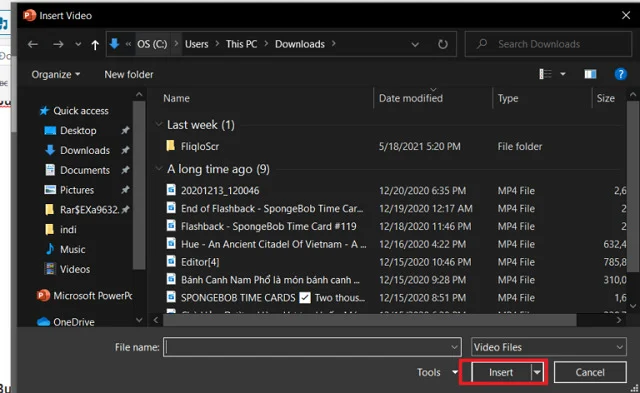Expand the File name history dropdown
The width and height of the screenshot is (640, 393).
click(454, 347)
